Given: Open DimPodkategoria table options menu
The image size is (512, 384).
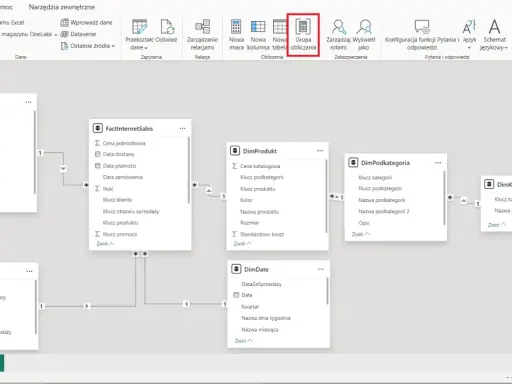Looking at the screenshot, I should (x=438, y=163).
